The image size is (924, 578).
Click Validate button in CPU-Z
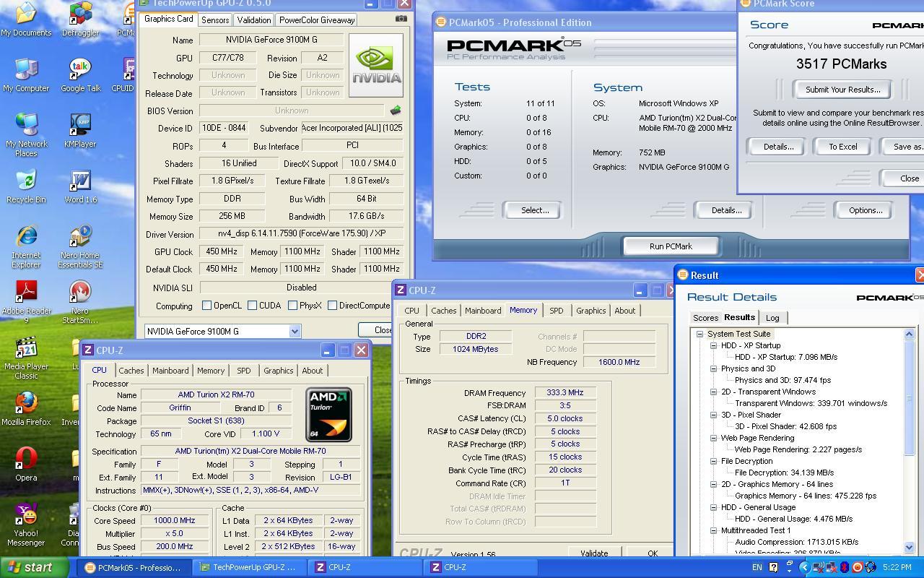(594, 553)
